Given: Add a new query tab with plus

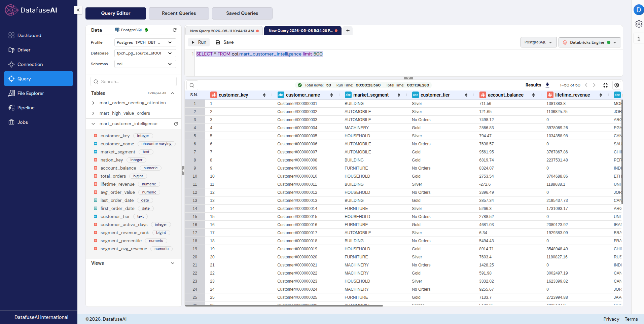Looking at the screenshot, I should click(x=348, y=31).
